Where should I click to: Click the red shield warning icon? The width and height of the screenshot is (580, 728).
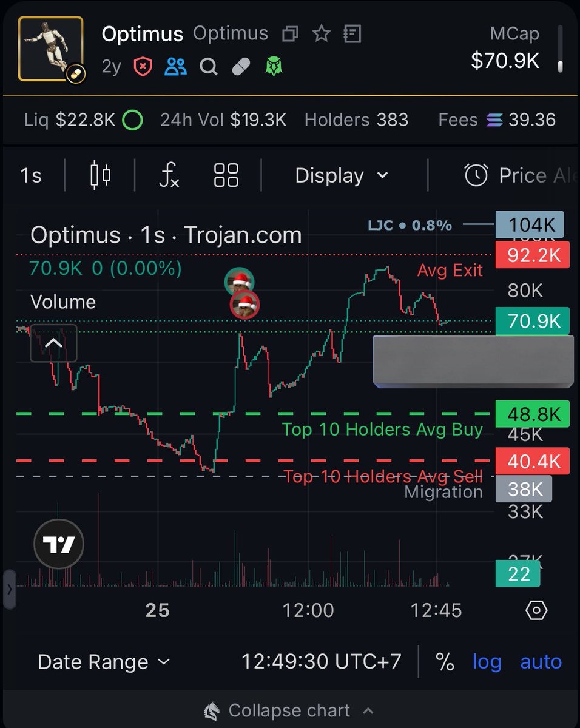[143, 66]
